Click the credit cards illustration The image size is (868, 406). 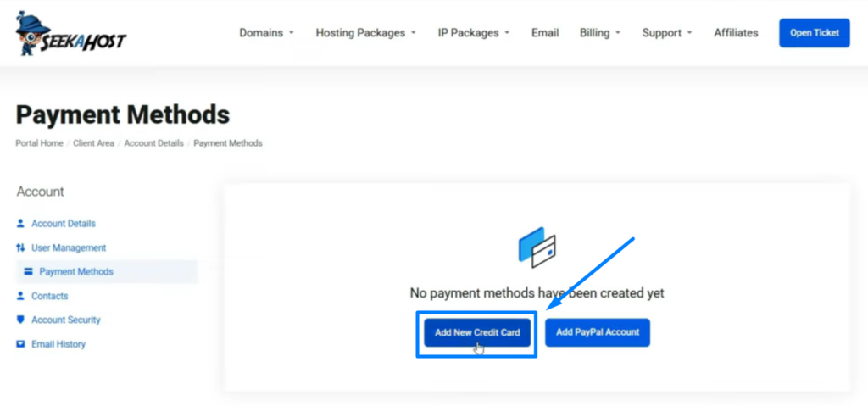(x=537, y=247)
